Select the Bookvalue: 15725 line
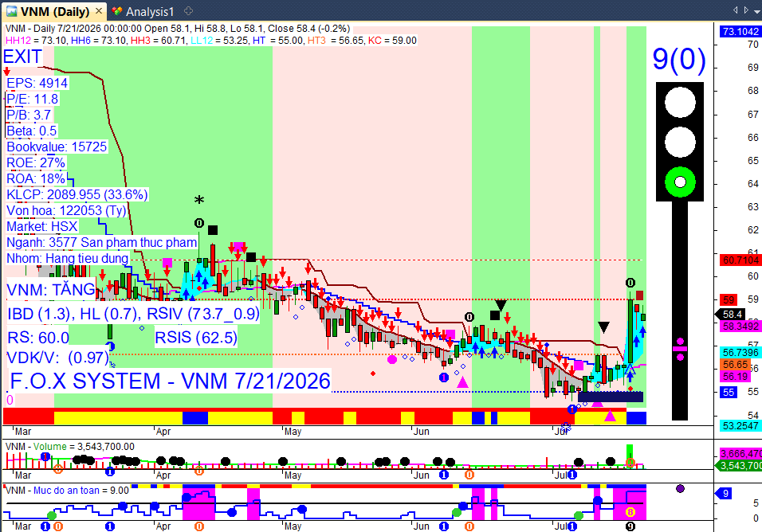762x532 pixels. [57, 147]
